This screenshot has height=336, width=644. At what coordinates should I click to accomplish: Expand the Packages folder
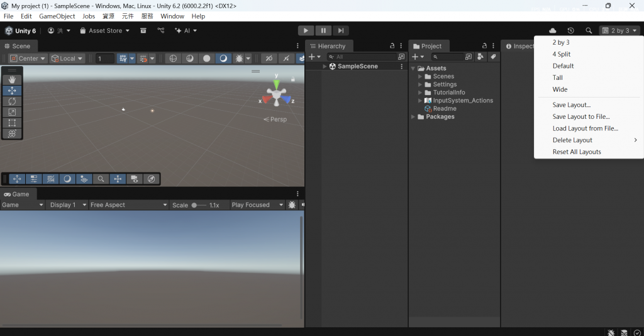[x=413, y=116]
